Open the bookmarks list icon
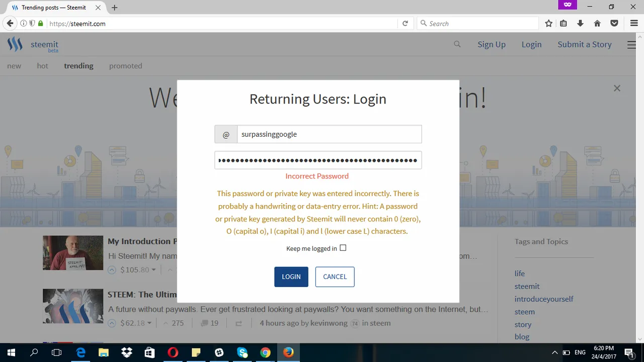 coord(563,24)
